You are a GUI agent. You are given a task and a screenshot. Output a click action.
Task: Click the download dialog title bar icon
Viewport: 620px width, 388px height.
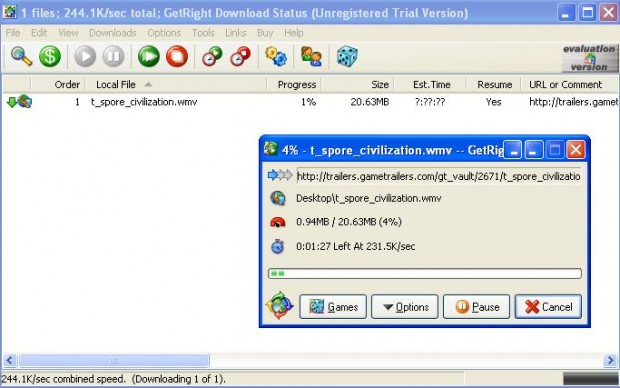click(271, 149)
